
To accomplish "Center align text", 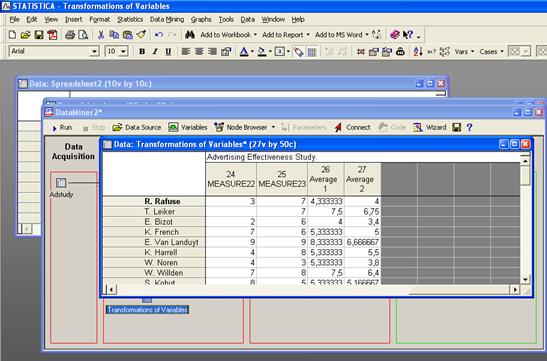I will [x=199, y=52].
